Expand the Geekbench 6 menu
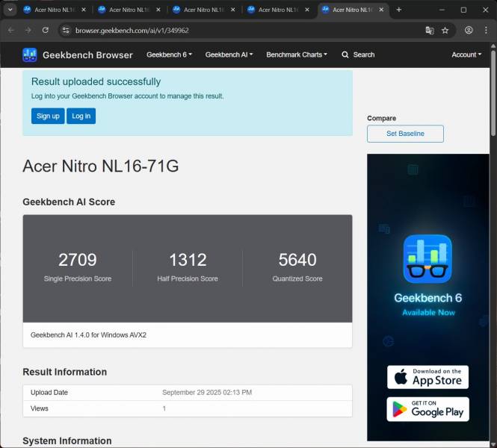The height and width of the screenshot is (448, 497). click(169, 55)
